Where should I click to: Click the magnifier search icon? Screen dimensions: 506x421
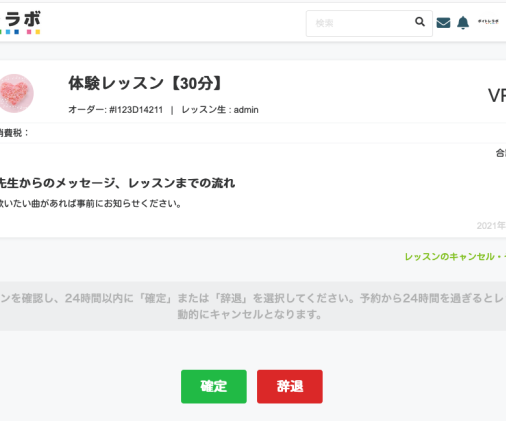click(420, 22)
